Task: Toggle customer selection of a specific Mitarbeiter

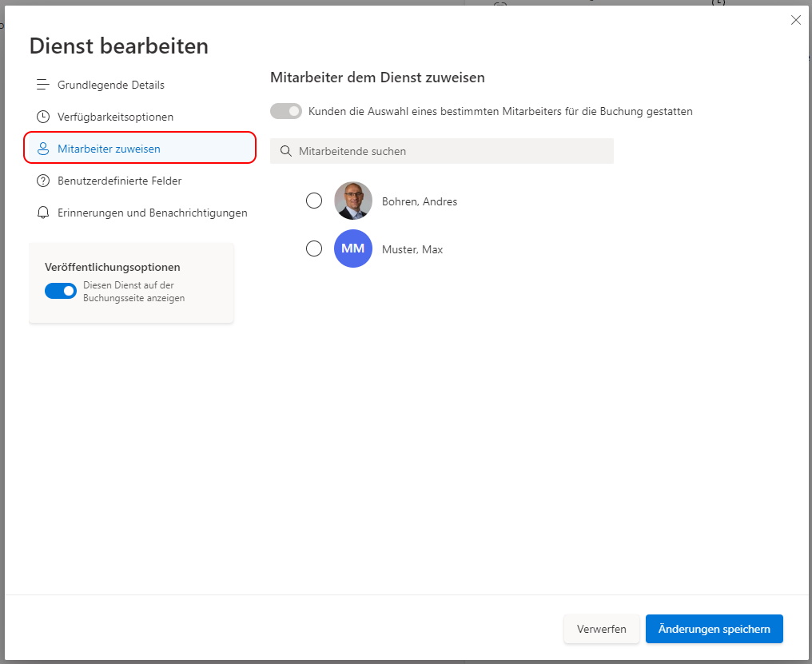Action: (286, 111)
